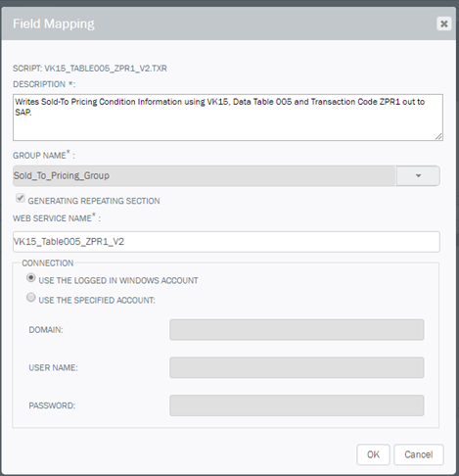Screen dimensions: 459x476
Task: Toggle Generating Repeating Section checkbox
Action: click(x=21, y=198)
